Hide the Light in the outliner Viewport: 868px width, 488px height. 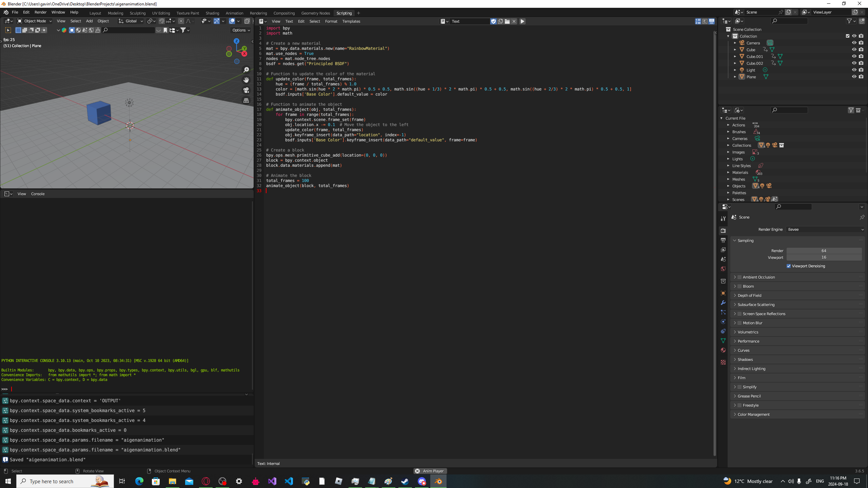point(854,70)
